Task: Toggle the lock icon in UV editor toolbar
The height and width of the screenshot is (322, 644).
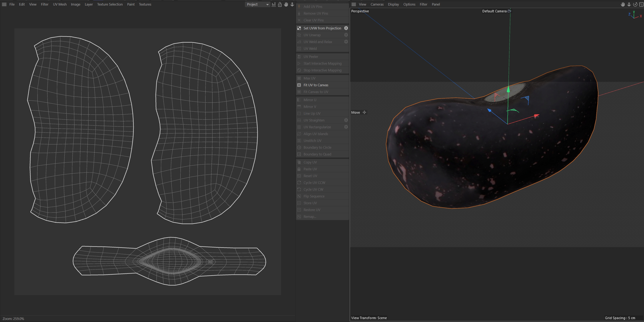Action: tap(280, 5)
